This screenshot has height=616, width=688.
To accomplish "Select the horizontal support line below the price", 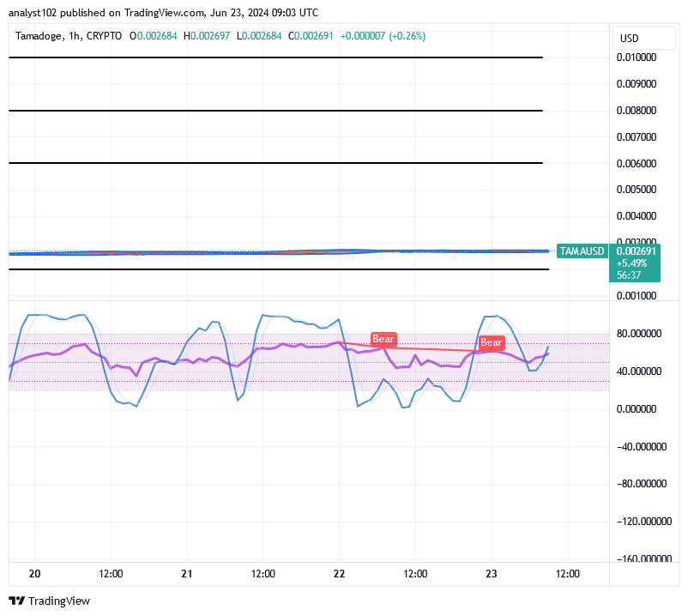I will pyautogui.click(x=275, y=269).
